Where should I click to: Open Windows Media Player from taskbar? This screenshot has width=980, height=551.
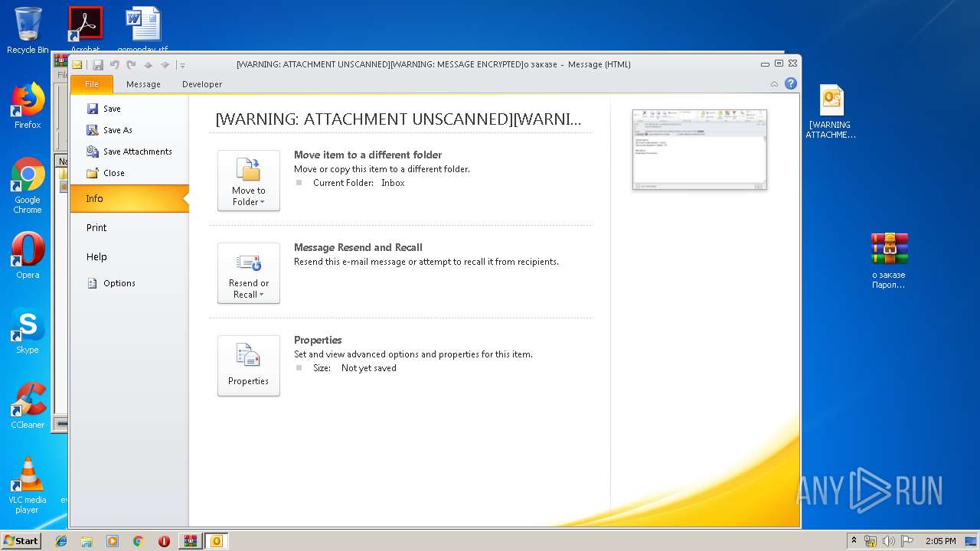tap(113, 541)
